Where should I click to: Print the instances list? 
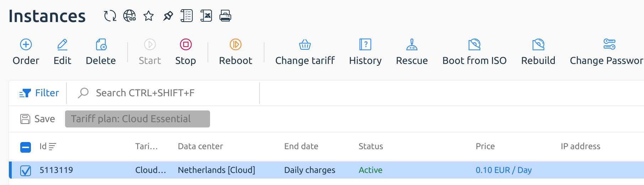[x=225, y=16]
